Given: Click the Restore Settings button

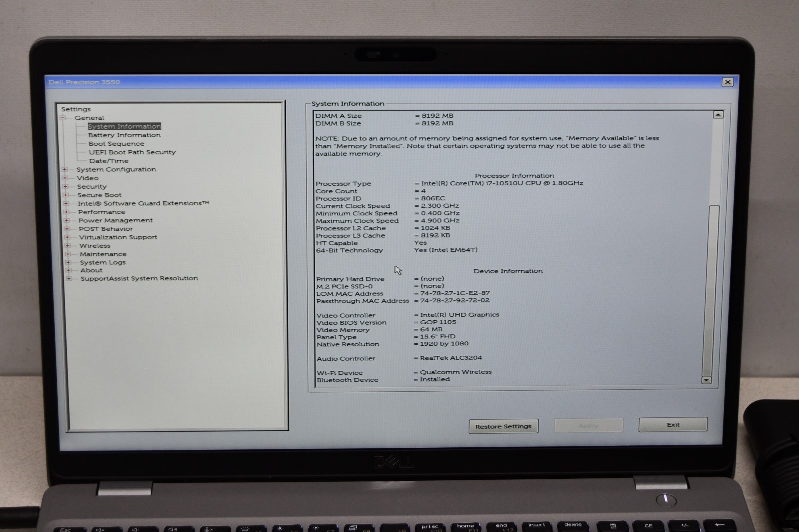Looking at the screenshot, I should 503,426.
